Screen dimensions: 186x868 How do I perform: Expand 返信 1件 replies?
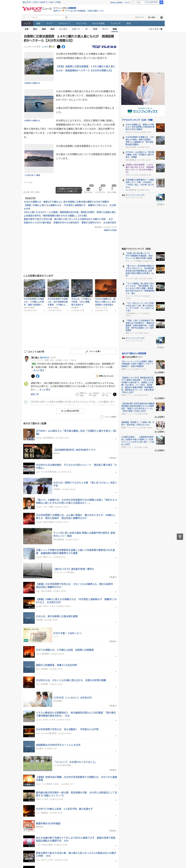click(34, 394)
